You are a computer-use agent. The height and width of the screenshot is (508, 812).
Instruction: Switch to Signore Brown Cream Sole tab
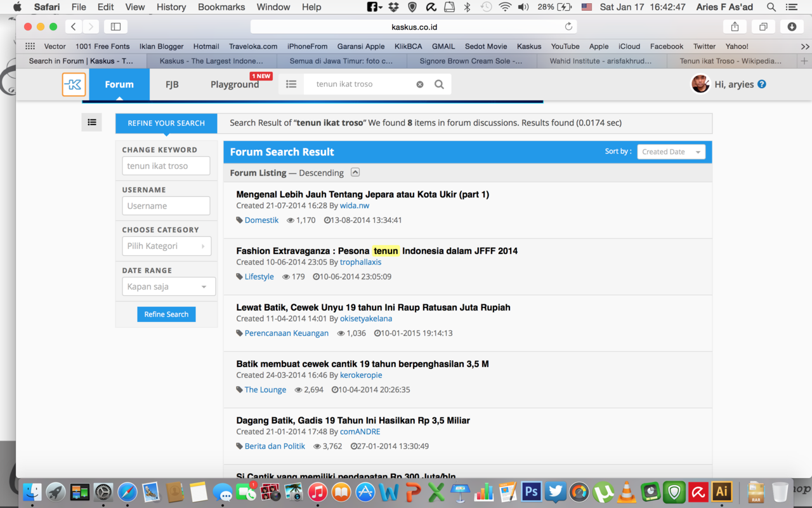[471, 61]
